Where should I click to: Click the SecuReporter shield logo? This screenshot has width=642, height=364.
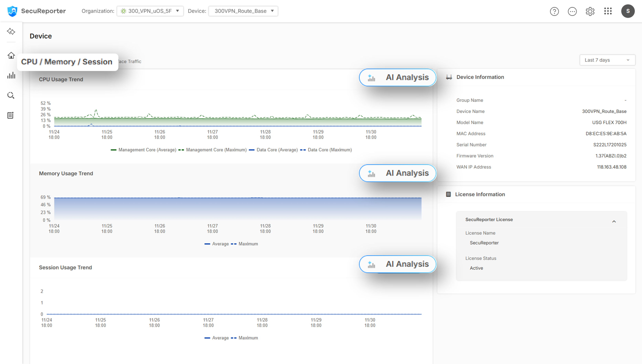coord(12,11)
